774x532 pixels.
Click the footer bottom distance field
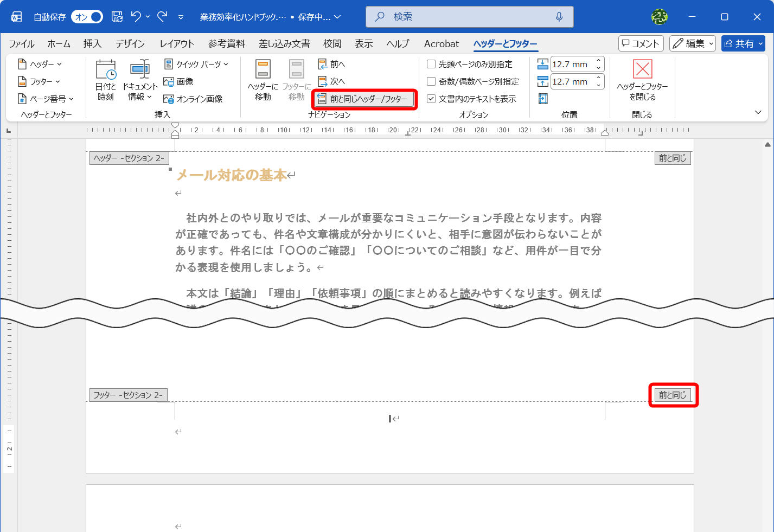point(572,81)
